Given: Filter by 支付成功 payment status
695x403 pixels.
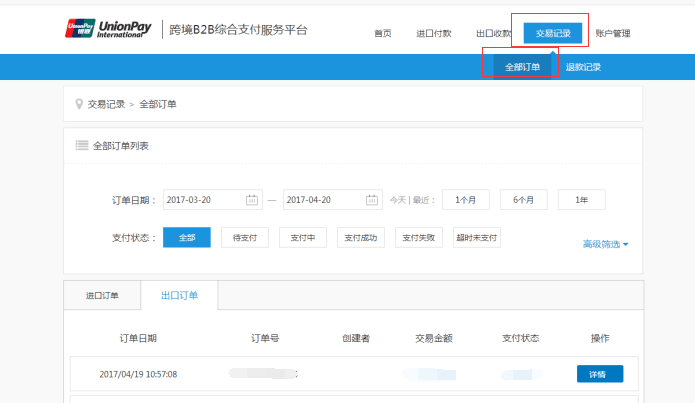Looking at the screenshot, I should click(x=360, y=238).
